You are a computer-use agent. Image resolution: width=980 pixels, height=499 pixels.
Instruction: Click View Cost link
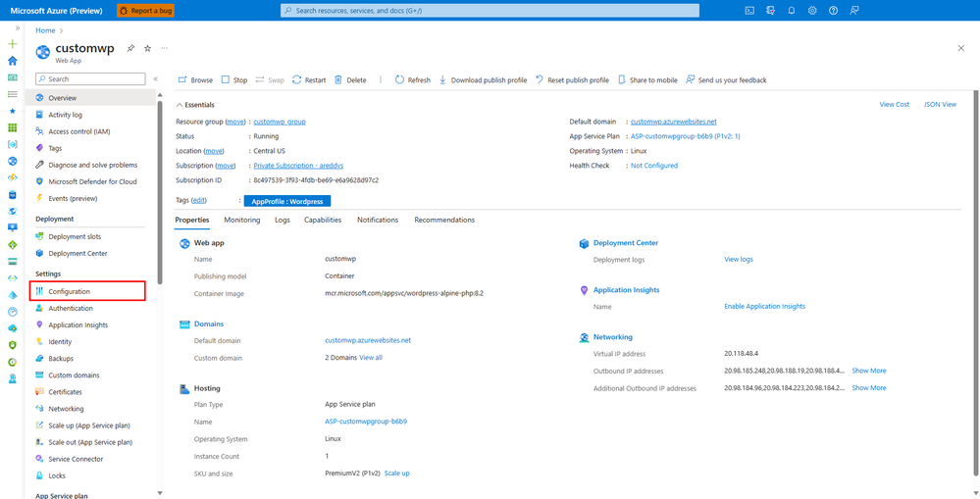tap(895, 104)
